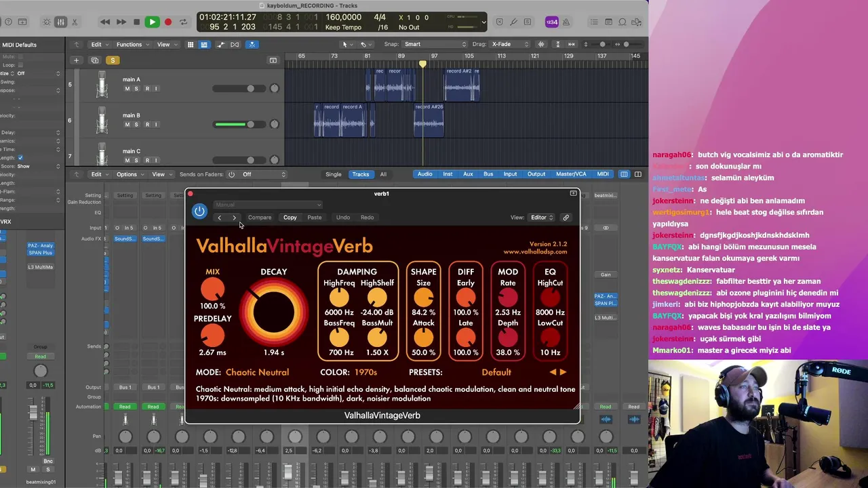Select previous Valhalla preset arrow

[553, 372]
